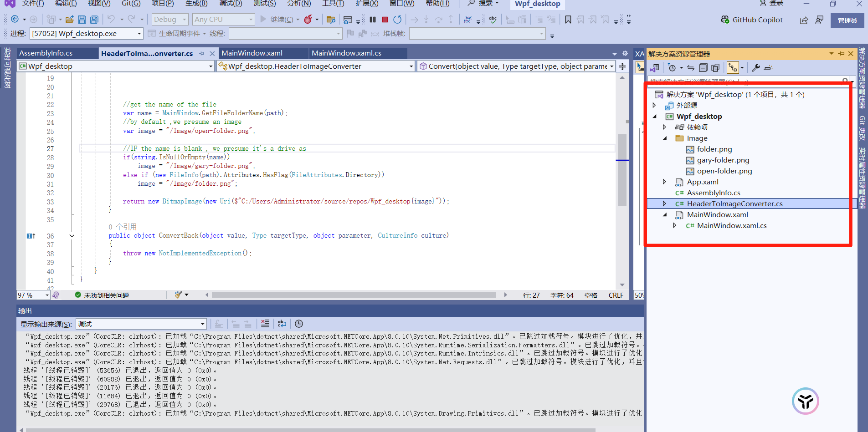
Task: Save all files with the multi-disk icon
Action: (x=94, y=20)
